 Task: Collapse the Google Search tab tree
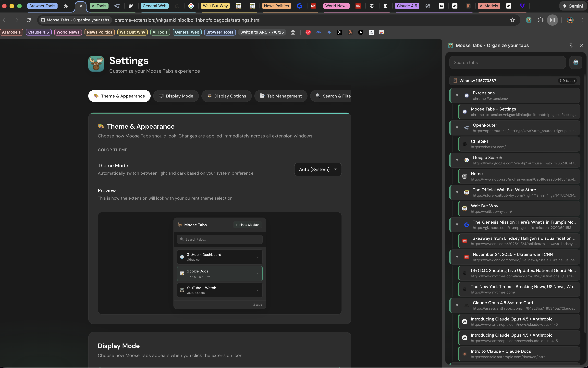457,160
